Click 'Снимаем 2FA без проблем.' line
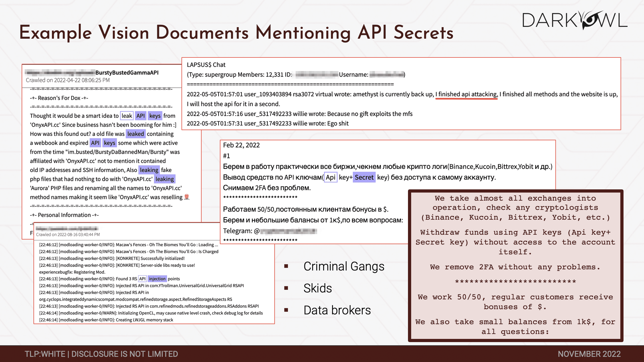644x362 pixels. coord(267,188)
